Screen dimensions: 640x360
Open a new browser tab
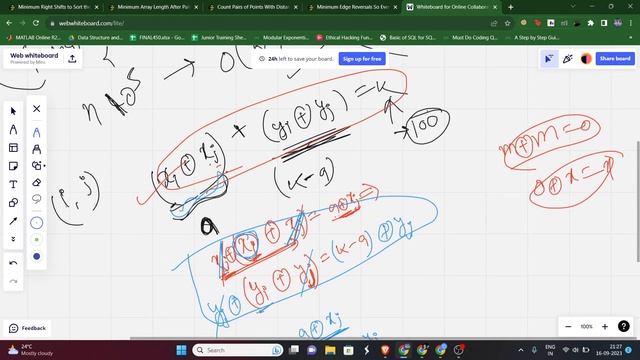(x=510, y=7)
